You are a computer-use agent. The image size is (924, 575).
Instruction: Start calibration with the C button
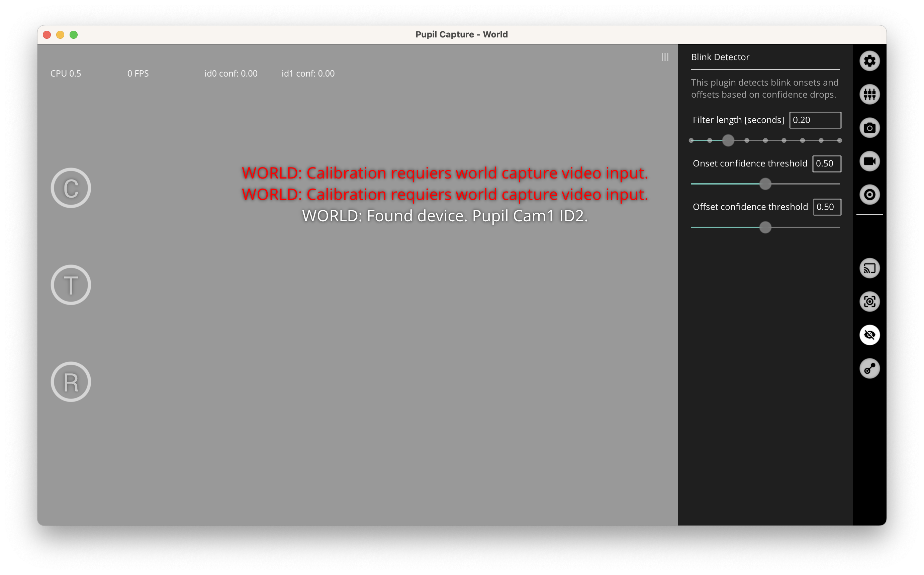pyautogui.click(x=71, y=188)
